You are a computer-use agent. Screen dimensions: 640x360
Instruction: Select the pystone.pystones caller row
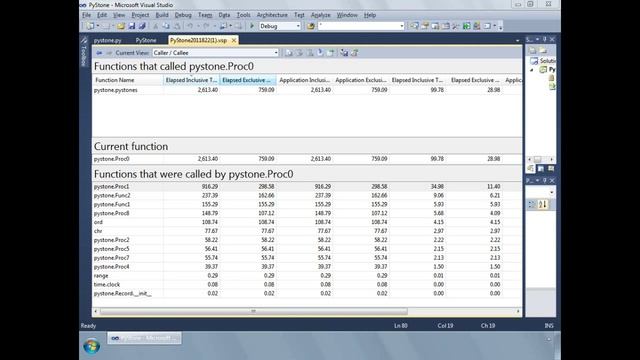307,90
